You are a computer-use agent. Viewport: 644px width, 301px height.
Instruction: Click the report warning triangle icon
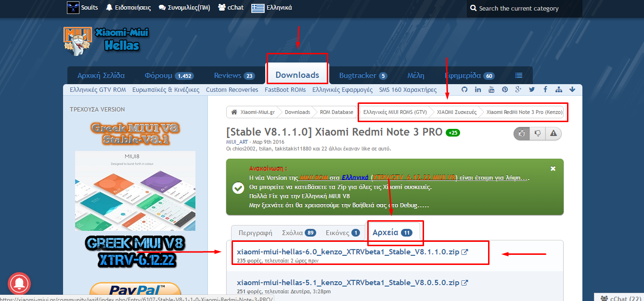554,133
